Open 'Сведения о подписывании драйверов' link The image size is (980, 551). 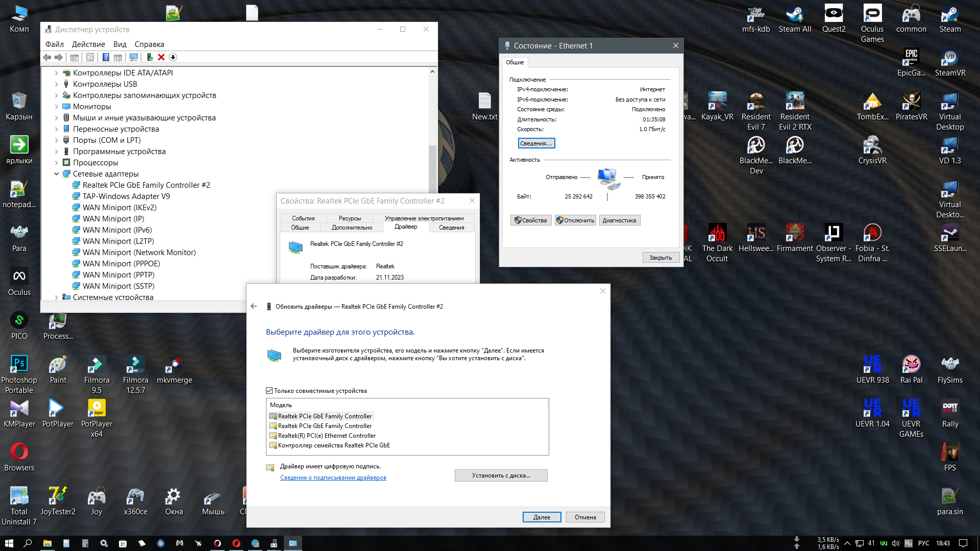click(333, 478)
